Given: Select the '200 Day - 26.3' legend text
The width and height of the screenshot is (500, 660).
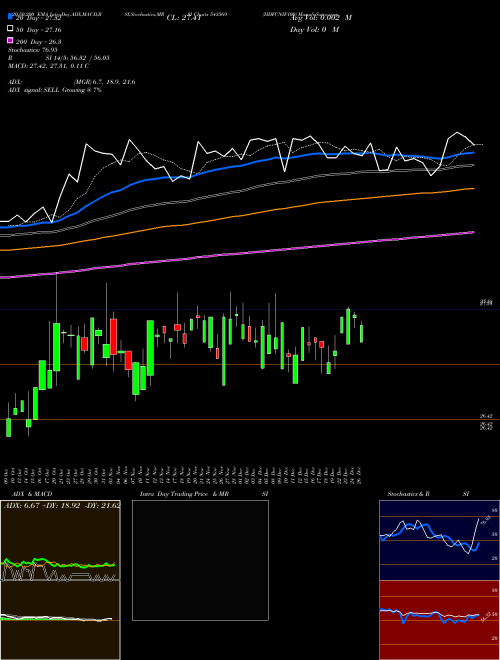Looking at the screenshot, I should tap(38, 42).
